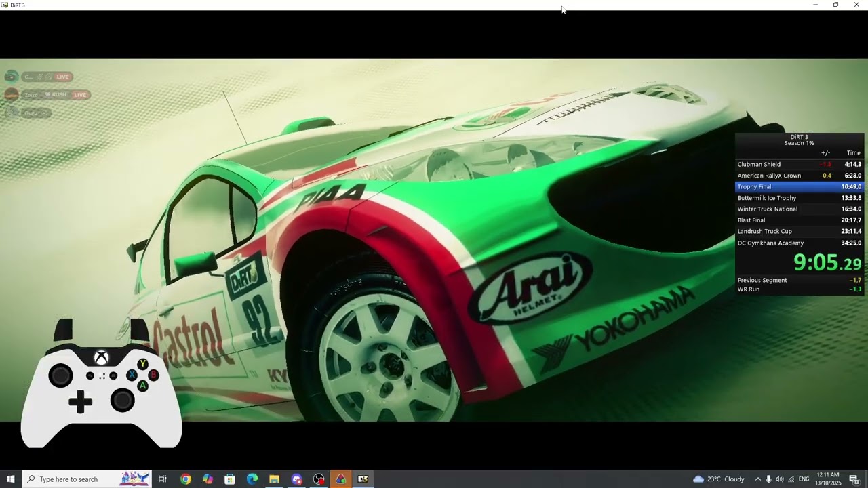This screenshot has height=488, width=868.
Task: Click the Xbox logo on the controller overlay
Action: tap(101, 358)
